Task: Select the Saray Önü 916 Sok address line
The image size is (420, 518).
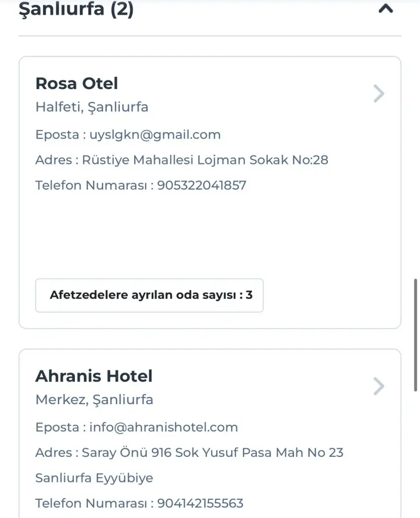Action: (x=213, y=452)
